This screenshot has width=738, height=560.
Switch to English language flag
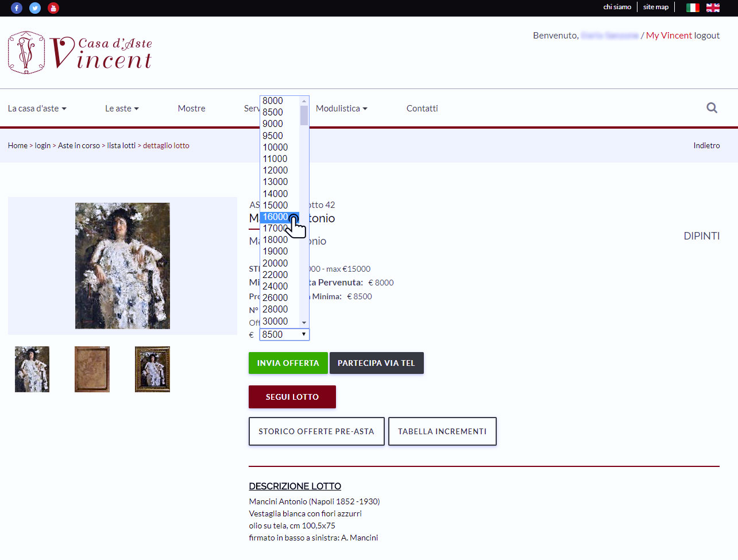click(x=713, y=7)
